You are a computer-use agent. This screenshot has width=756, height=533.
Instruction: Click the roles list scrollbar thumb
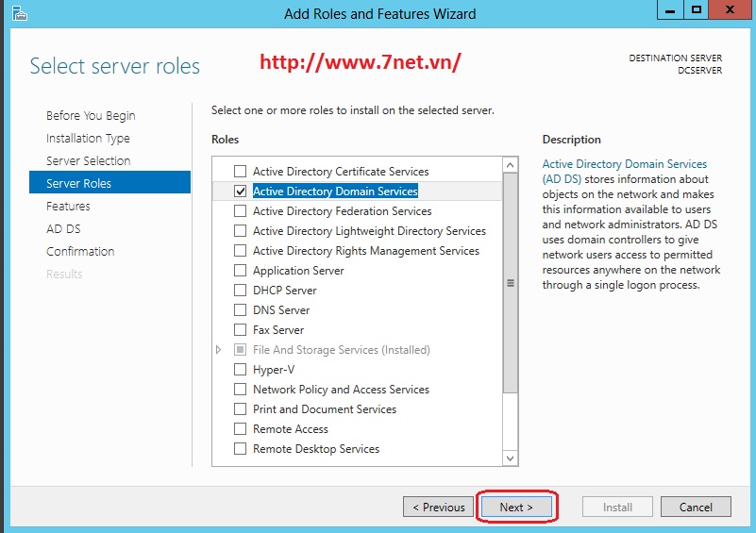point(510,283)
